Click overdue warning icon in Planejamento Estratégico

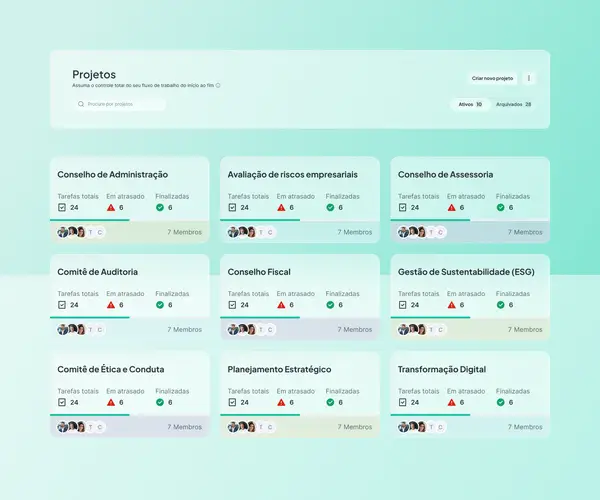tap(281, 402)
